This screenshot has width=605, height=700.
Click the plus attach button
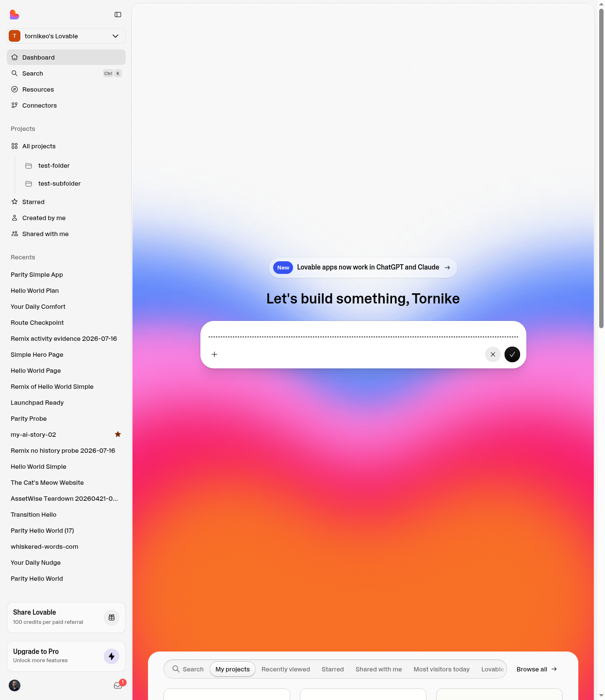214,354
